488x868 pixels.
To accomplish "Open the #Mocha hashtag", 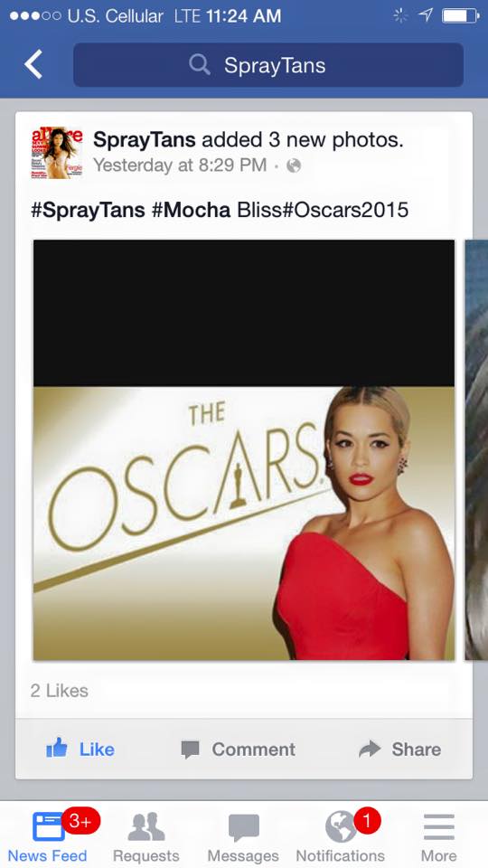I will 191,210.
